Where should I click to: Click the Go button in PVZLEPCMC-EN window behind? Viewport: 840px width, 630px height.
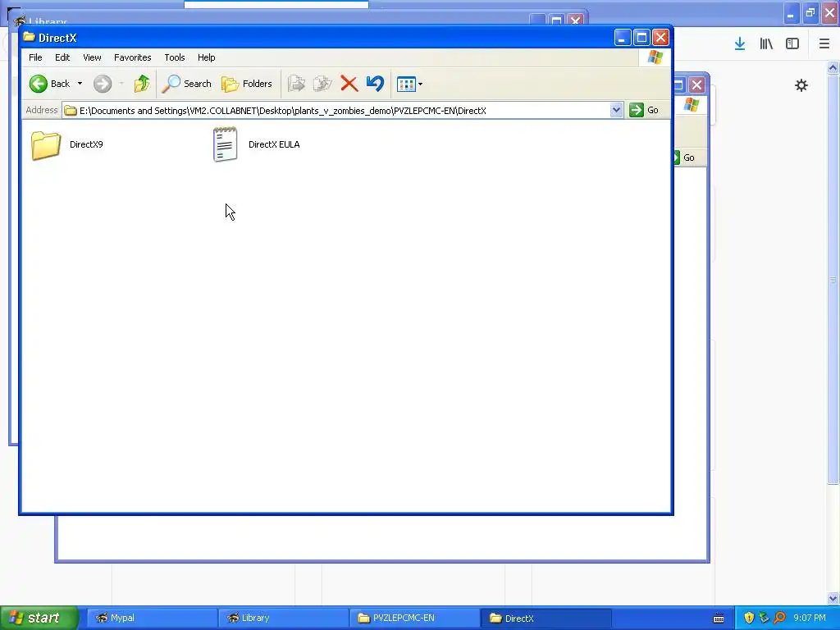click(x=683, y=157)
